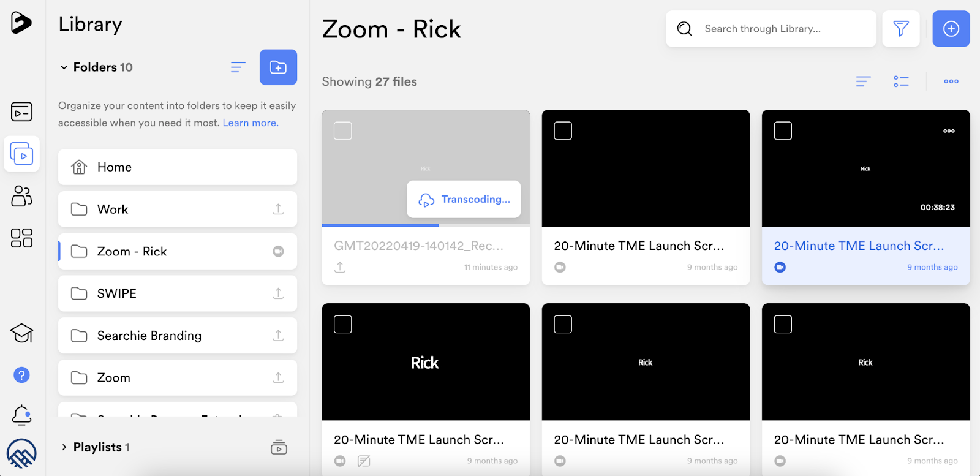Switch to list view icon
This screenshot has width=980, height=476.
tap(901, 81)
